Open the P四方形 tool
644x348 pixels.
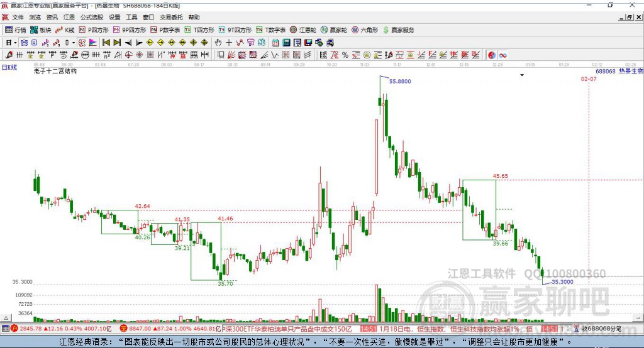(x=94, y=30)
